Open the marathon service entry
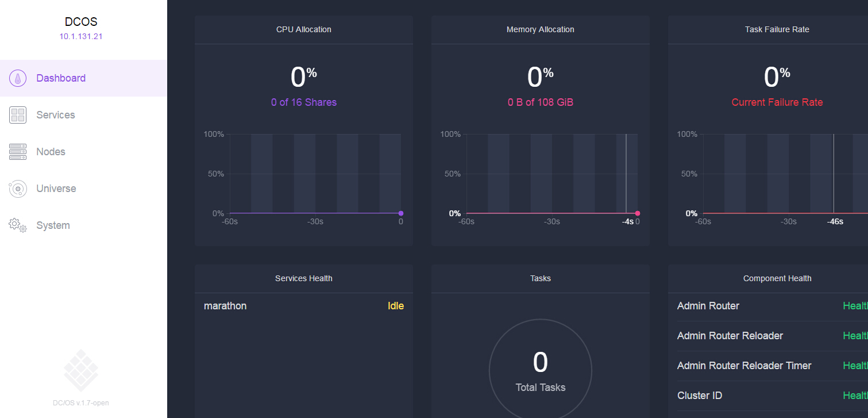This screenshot has width=868, height=418. point(225,306)
